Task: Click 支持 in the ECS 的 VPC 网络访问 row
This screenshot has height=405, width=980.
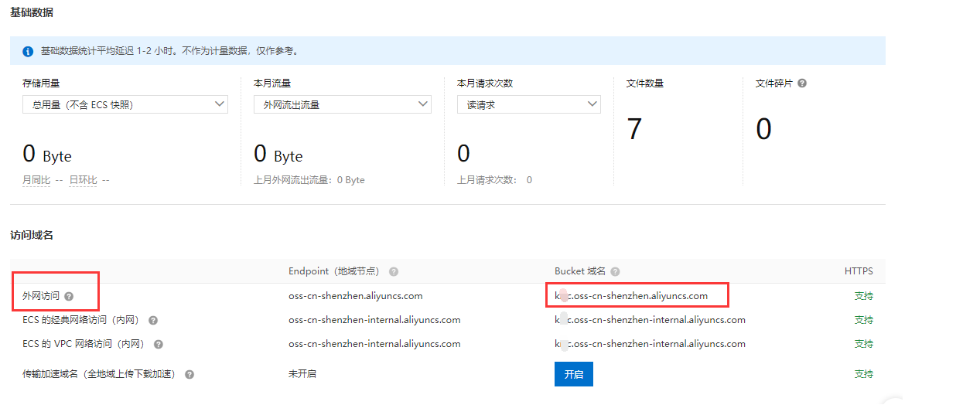Action: [863, 344]
